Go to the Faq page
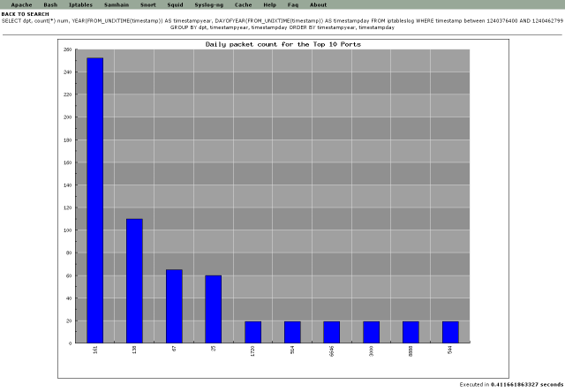The width and height of the screenshot is (565, 392). point(293,4)
